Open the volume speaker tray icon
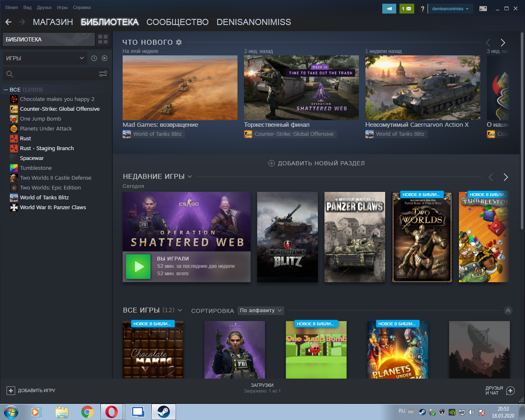This screenshot has height=420, width=525. pos(471,412)
